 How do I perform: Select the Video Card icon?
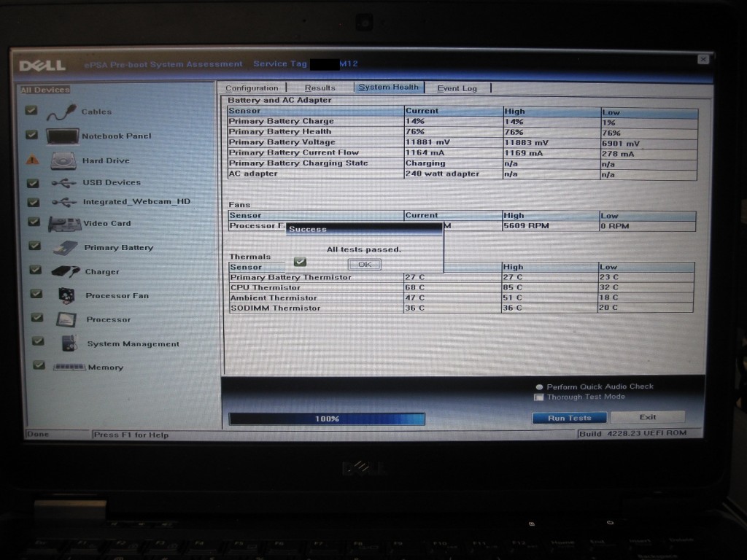[65, 224]
